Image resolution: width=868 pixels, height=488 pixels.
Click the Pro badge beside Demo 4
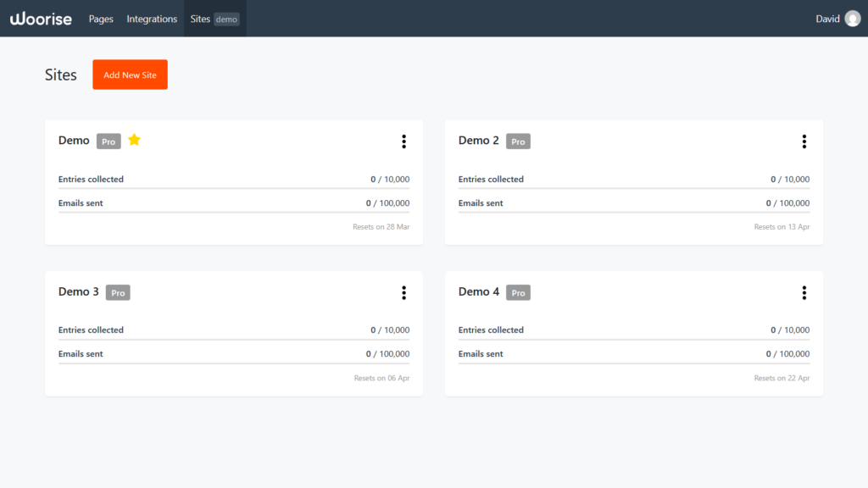pyautogui.click(x=518, y=292)
